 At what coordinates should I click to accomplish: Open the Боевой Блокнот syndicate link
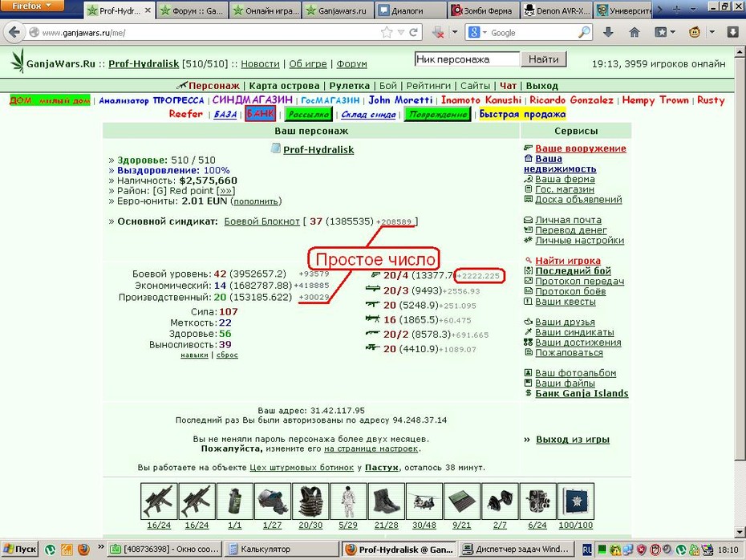[x=262, y=221]
